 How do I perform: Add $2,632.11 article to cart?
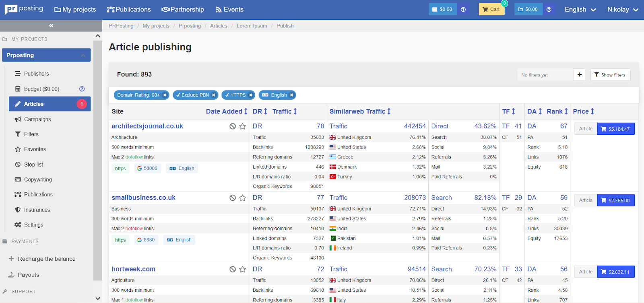point(616,272)
